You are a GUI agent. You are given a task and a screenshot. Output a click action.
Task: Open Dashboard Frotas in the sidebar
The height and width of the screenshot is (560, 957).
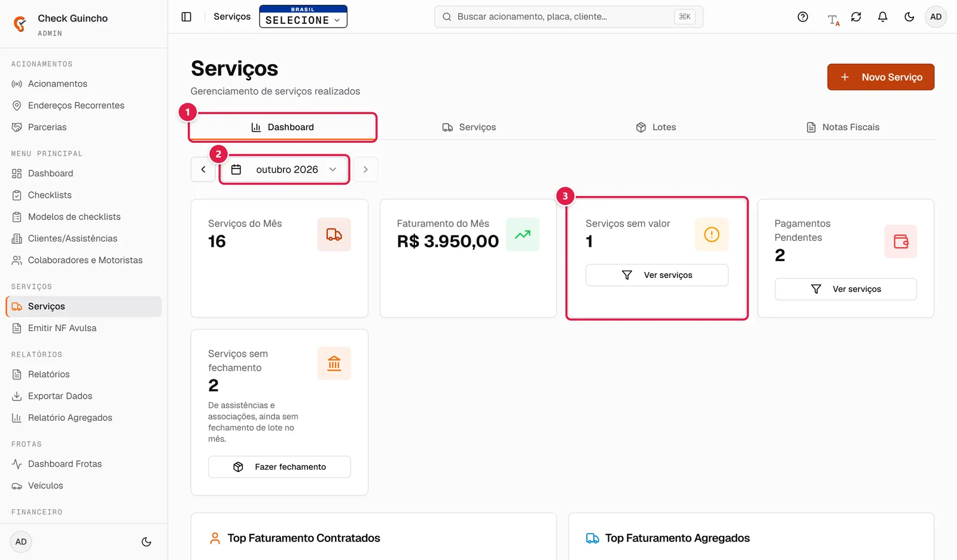[x=84, y=464]
